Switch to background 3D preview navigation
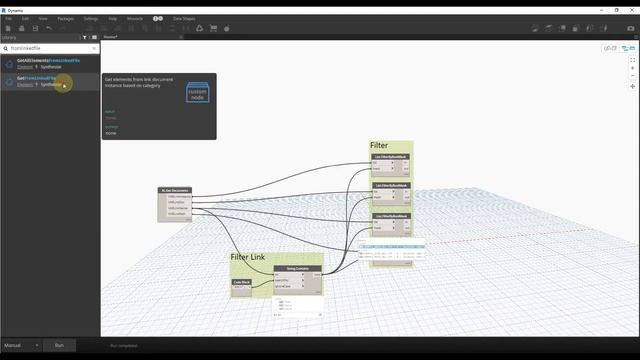The height and width of the screenshot is (360, 640). coord(610,48)
